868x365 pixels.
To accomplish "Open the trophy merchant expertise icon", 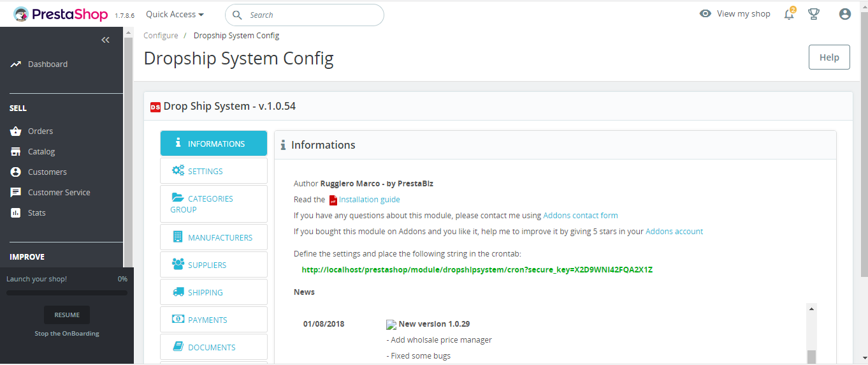I will 814,14.
